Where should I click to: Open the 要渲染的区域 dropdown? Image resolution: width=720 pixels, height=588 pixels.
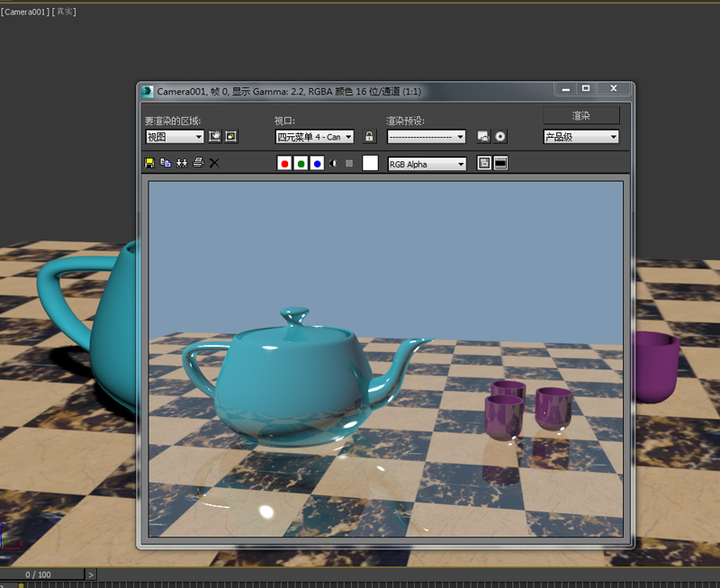tap(175, 137)
